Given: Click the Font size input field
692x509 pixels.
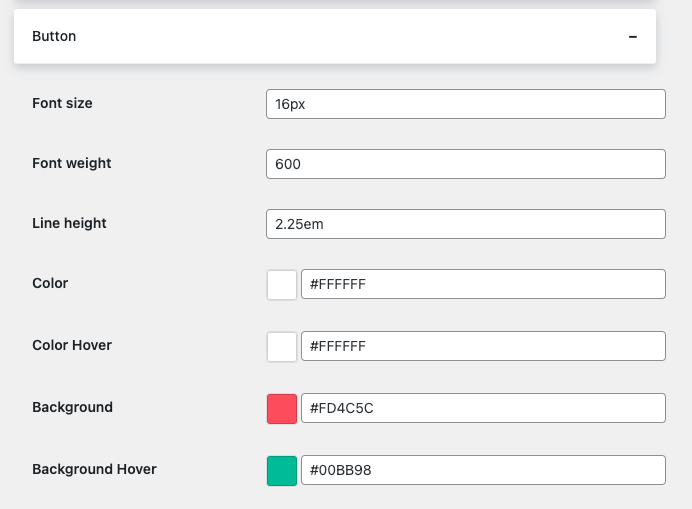Looking at the screenshot, I should tap(465, 104).
